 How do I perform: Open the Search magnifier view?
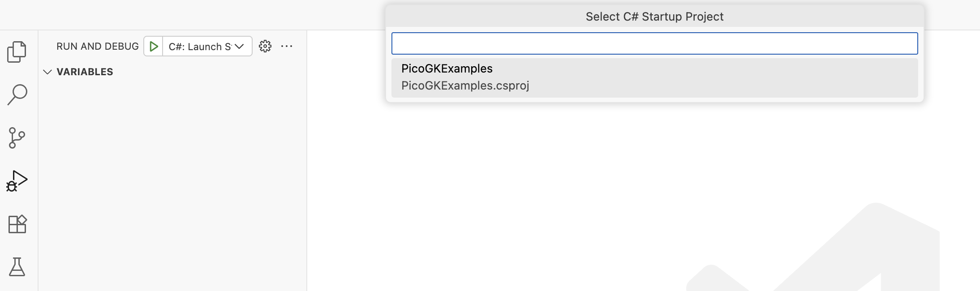click(x=17, y=94)
